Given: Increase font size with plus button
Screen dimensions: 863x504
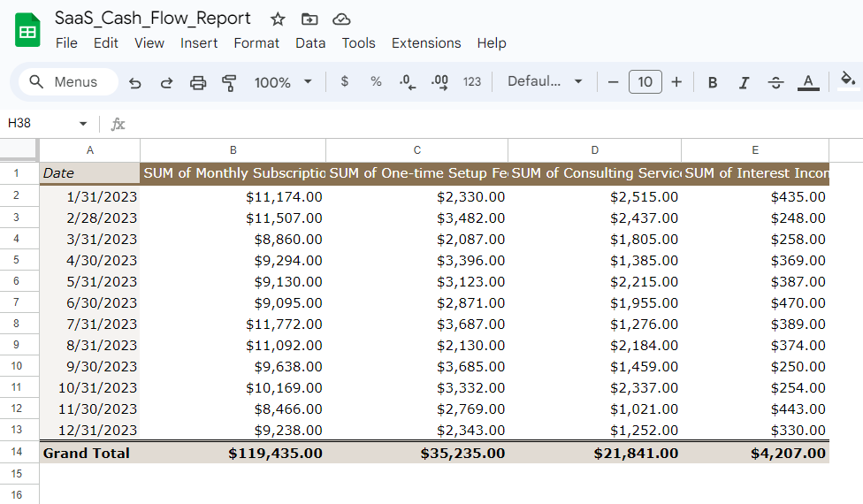Looking at the screenshot, I should (x=676, y=82).
